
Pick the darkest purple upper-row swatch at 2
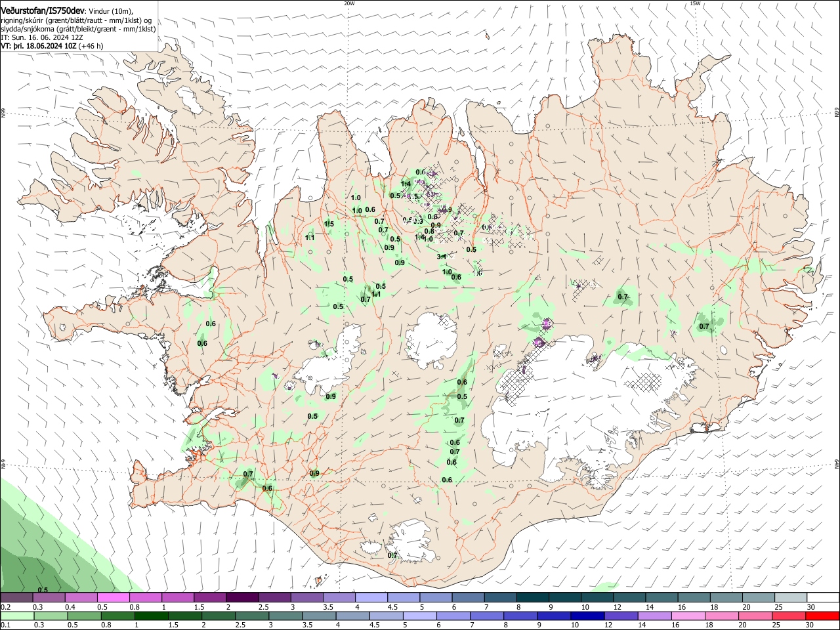[241, 598]
